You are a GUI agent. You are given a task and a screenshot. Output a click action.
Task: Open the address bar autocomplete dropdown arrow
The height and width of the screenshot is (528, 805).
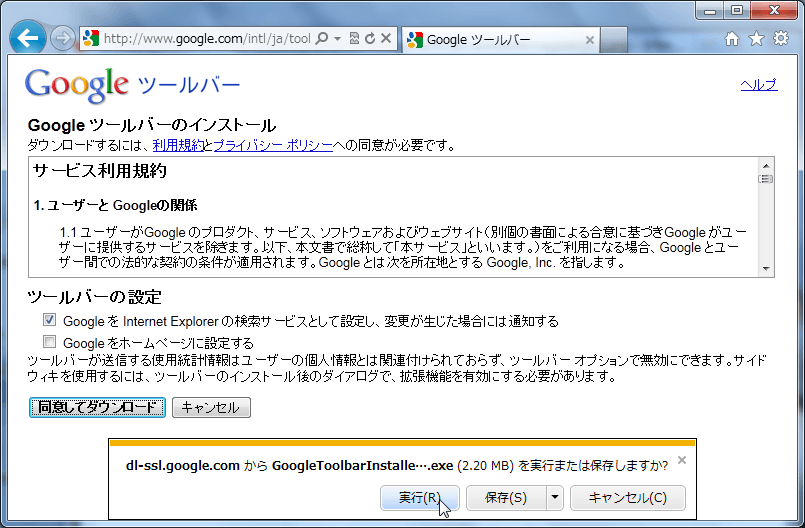point(337,39)
